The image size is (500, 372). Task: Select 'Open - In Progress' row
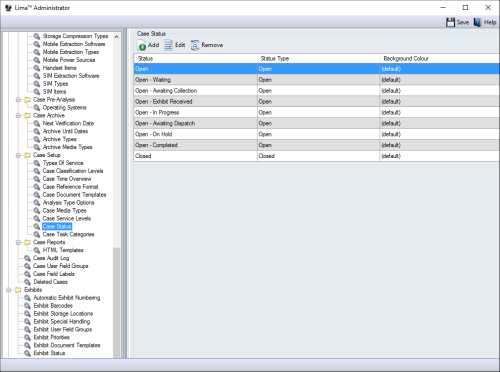tap(317, 112)
